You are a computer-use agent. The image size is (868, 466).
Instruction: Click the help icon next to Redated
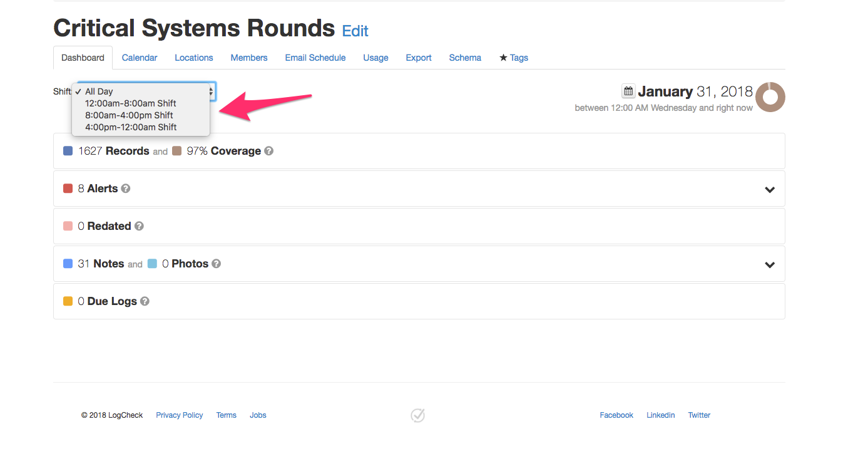tap(139, 226)
